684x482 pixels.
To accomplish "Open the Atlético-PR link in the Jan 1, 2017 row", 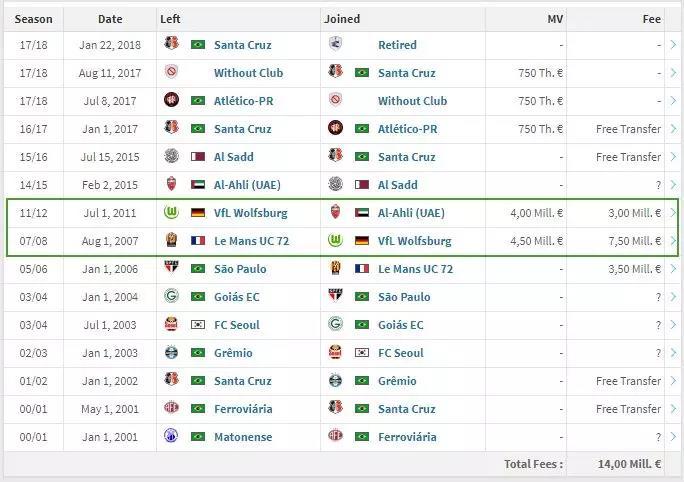I will click(407, 129).
